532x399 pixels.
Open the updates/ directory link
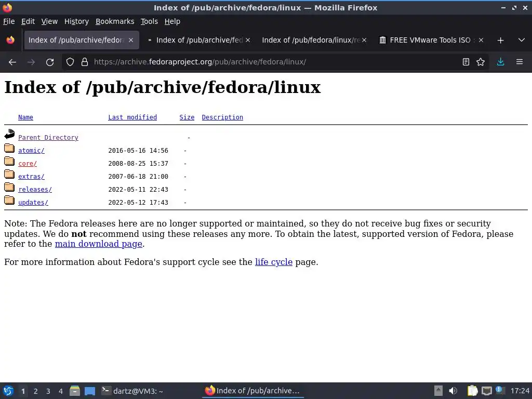[33, 203]
